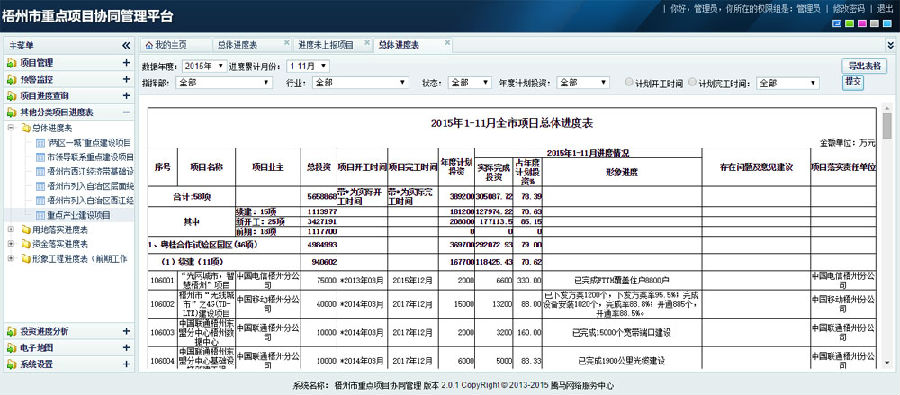Click the 资金落实进度表 folder icon
The width and height of the screenshot is (900, 395).
coord(26,244)
